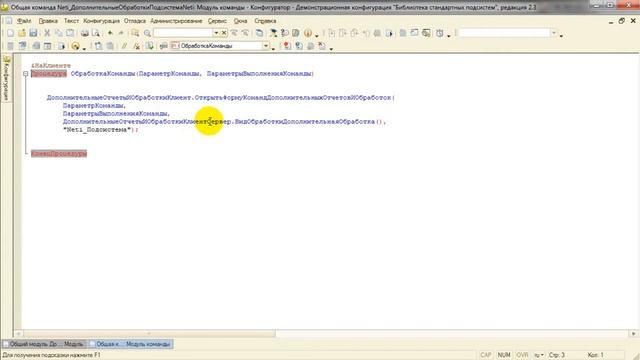This screenshot has height=360, width=640.
Task: Click the yellow circular arrow icon
Action: (x=75, y=46)
